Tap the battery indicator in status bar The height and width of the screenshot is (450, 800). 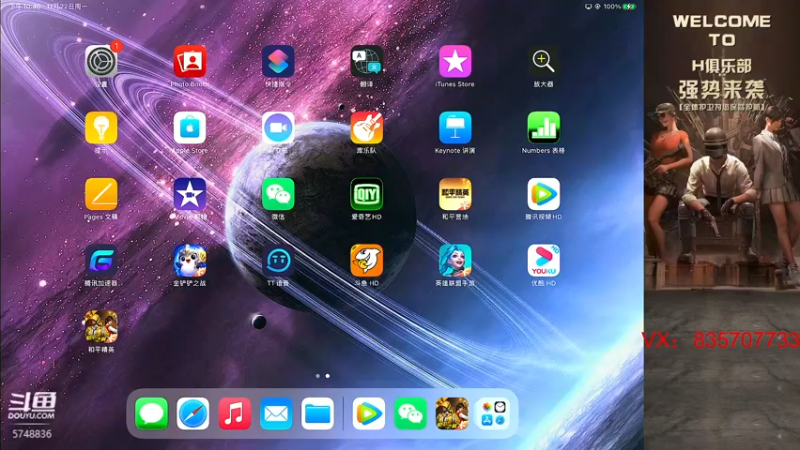pyautogui.click(x=629, y=7)
